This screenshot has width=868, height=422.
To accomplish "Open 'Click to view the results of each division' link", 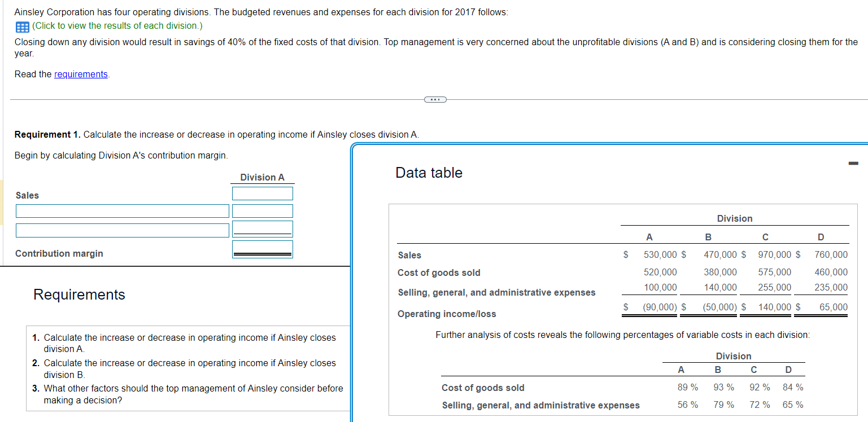I will click(x=117, y=26).
